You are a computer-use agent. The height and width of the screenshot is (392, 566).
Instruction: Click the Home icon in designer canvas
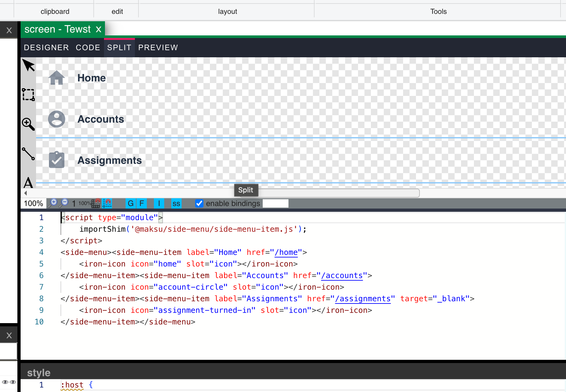(x=57, y=78)
